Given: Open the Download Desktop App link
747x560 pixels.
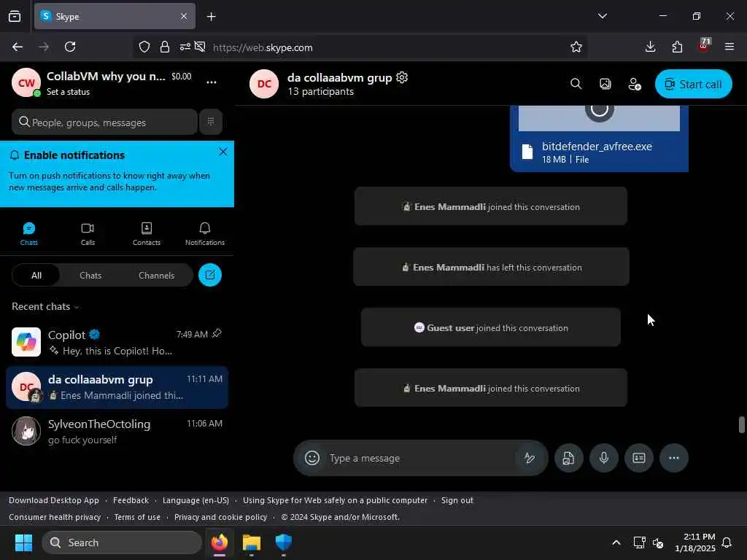Looking at the screenshot, I should pos(54,500).
